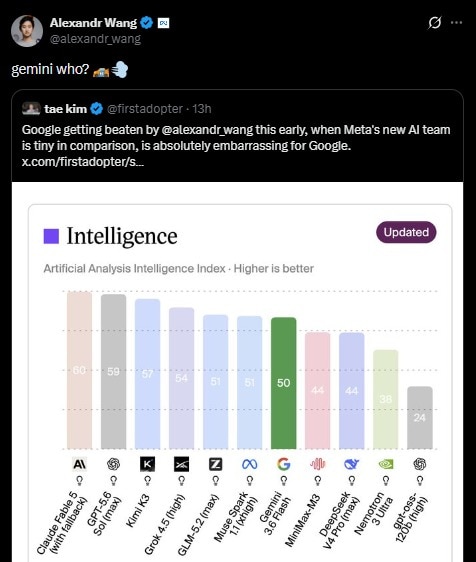Click the purple Intelligence legend square

(x=51, y=236)
